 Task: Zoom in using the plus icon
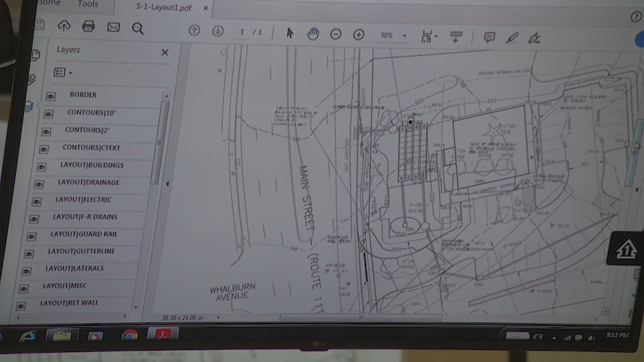coord(358,35)
